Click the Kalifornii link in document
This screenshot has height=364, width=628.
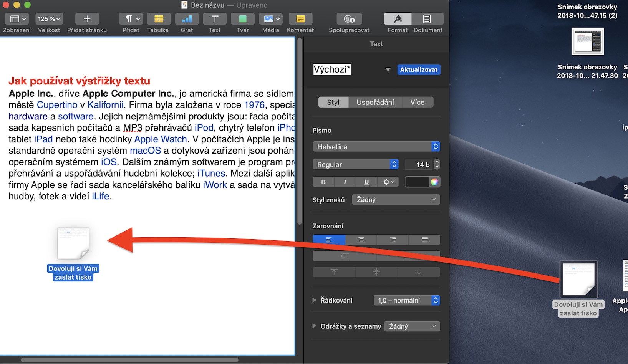pyautogui.click(x=106, y=105)
